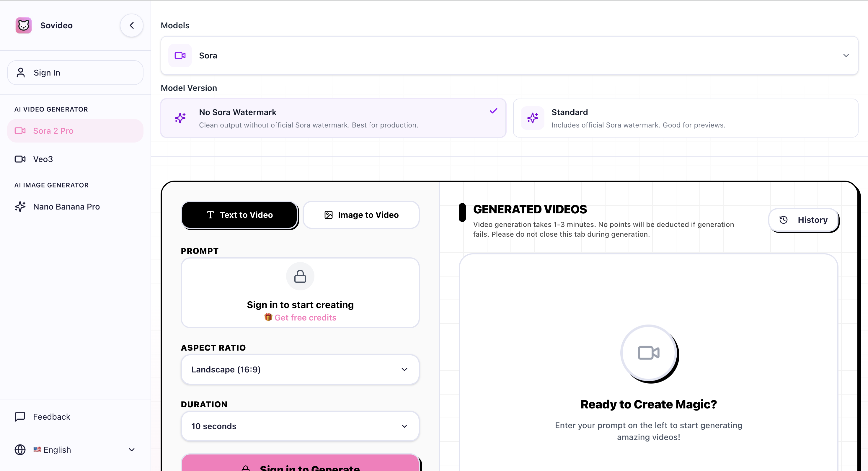868x471 pixels.
Task: Open Feedback via the speech bubble icon
Action: click(20, 416)
